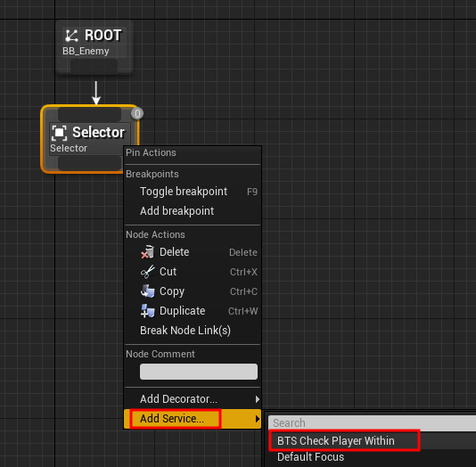Select Copy in the context menu
476x467 pixels.
(193, 291)
